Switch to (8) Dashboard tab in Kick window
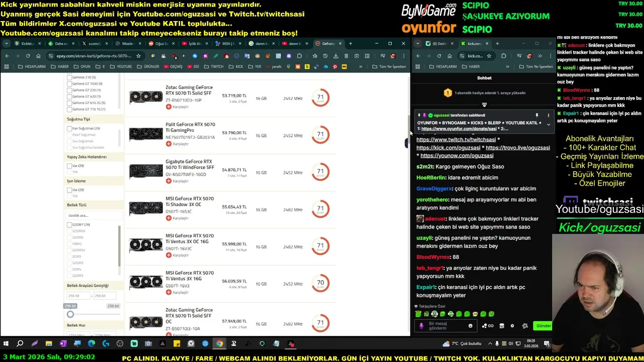This screenshot has height=362, width=644. [439, 43]
